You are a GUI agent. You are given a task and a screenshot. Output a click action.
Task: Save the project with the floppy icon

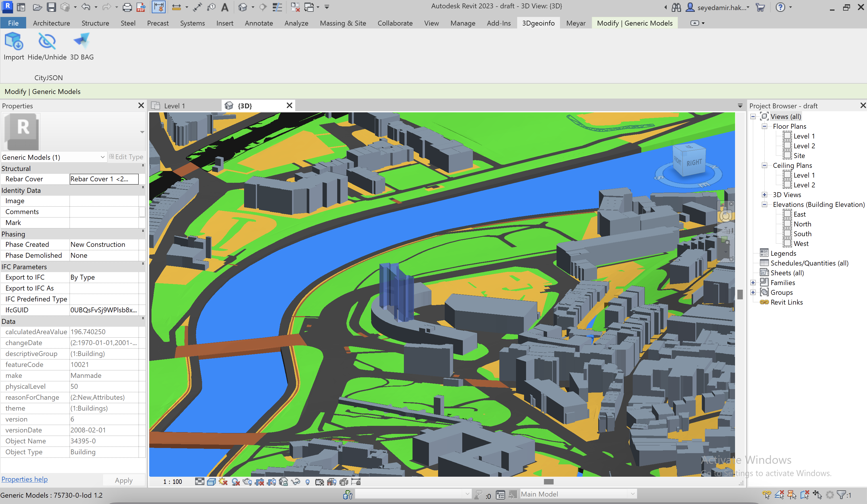[x=51, y=7]
